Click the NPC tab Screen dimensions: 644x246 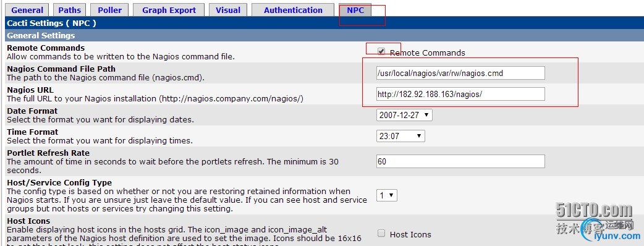[x=355, y=11]
